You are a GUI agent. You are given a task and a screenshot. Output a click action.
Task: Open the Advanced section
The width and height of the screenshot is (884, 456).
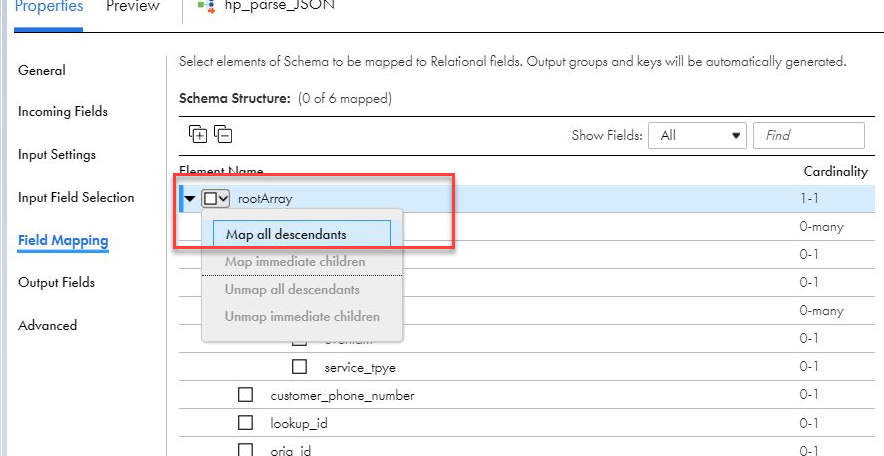click(47, 326)
